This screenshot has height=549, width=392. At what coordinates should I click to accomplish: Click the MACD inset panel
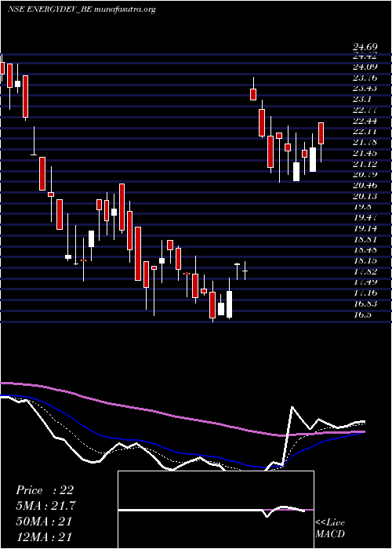tap(216, 510)
